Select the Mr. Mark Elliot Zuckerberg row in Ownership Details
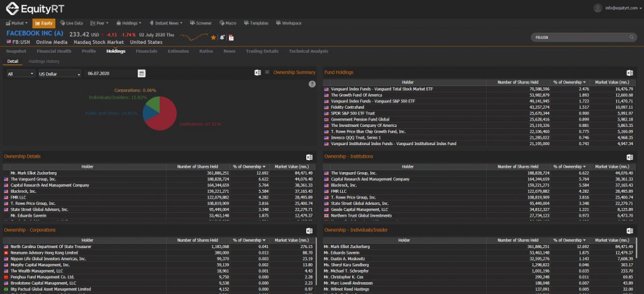This screenshot has height=294, width=644. pos(159,173)
